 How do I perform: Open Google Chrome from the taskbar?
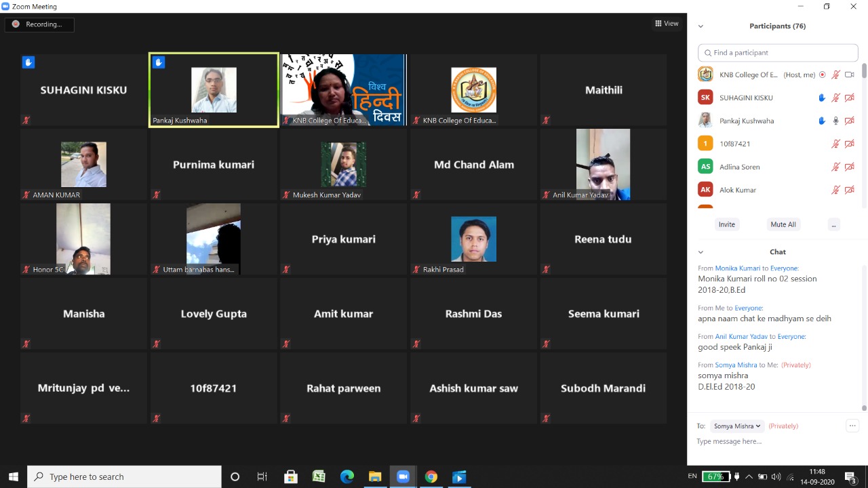[x=431, y=476]
